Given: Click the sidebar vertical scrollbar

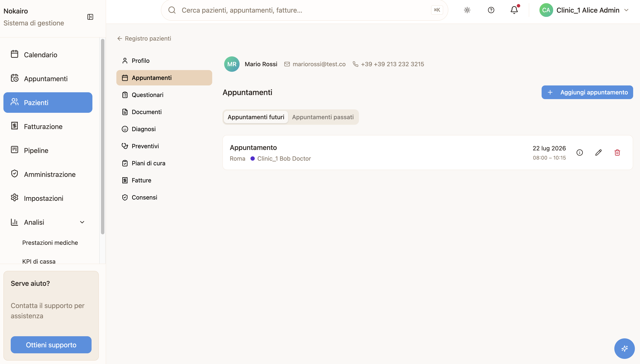Looking at the screenshot, I should point(103,136).
